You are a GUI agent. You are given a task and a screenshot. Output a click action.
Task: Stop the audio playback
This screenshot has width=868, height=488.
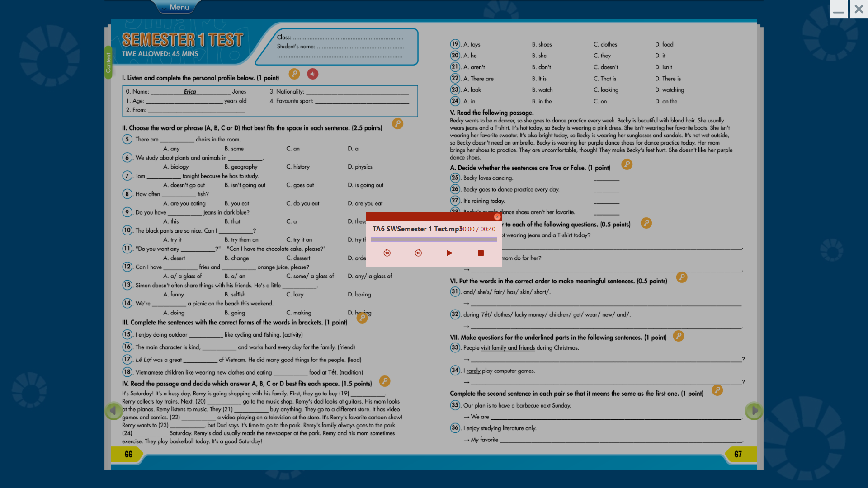(x=481, y=253)
